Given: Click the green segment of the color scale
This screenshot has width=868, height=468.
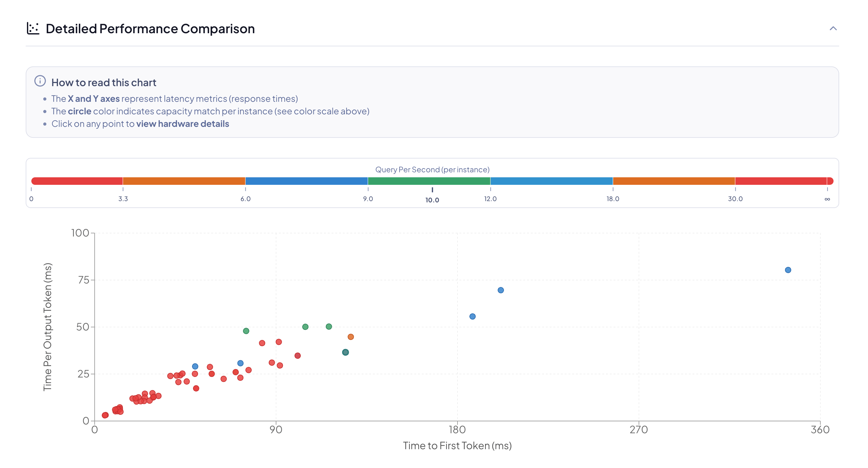Looking at the screenshot, I should [428, 181].
